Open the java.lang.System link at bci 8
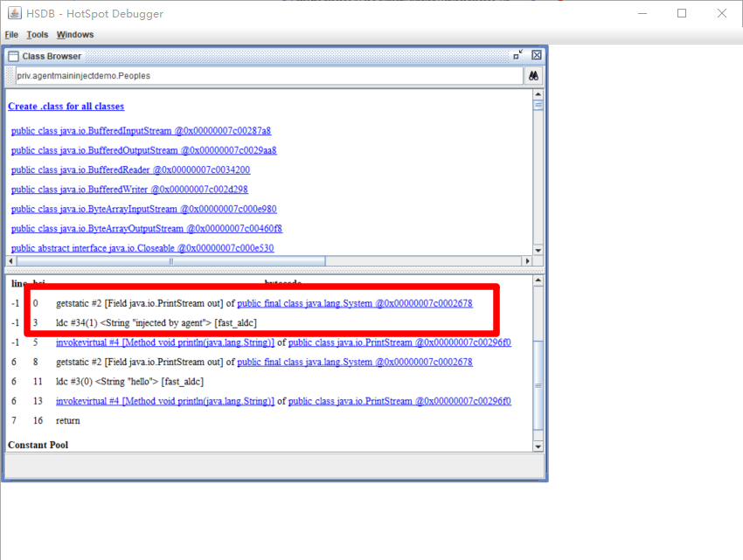The width and height of the screenshot is (743, 560). click(354, 362)
